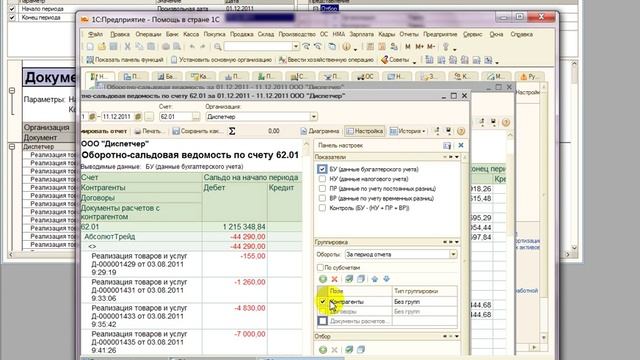Close the Панель настроек with X icon
Screen dimensions: 640x360
461,145
